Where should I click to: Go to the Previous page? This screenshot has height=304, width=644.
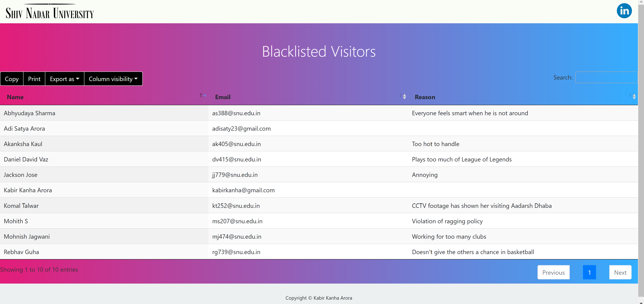(x=553, y=272)
